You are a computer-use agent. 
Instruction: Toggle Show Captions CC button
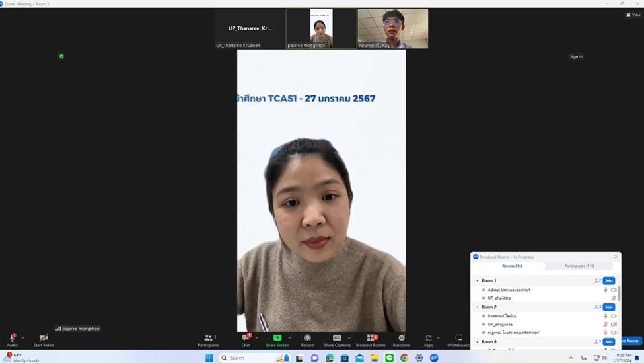(x=337, y=338)
